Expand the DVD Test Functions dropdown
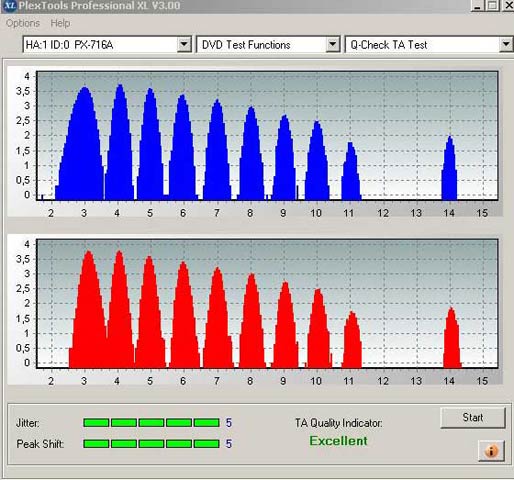Screen dimensions: 514x480 (332, 44)
